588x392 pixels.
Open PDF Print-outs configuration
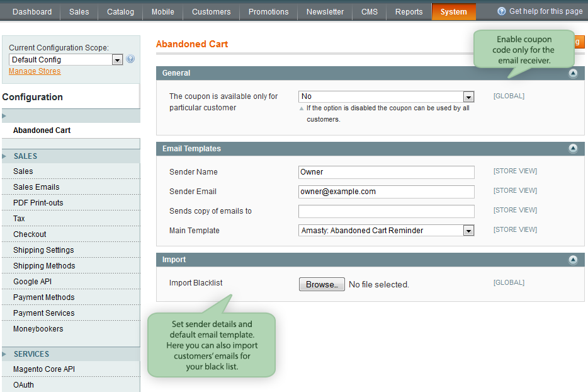pyautogui.click(x=71, y=203)
